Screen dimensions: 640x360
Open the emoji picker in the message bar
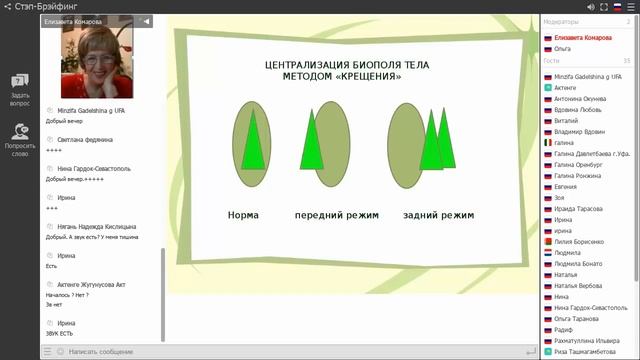click(60, 351)
